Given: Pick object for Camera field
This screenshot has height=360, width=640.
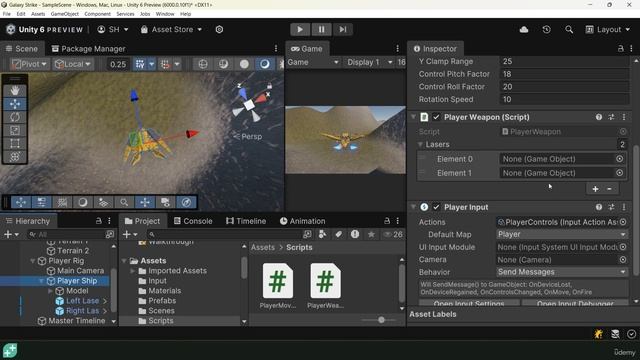Looking at the screenshot, I should pyautogui.click(x=623, y=260).
